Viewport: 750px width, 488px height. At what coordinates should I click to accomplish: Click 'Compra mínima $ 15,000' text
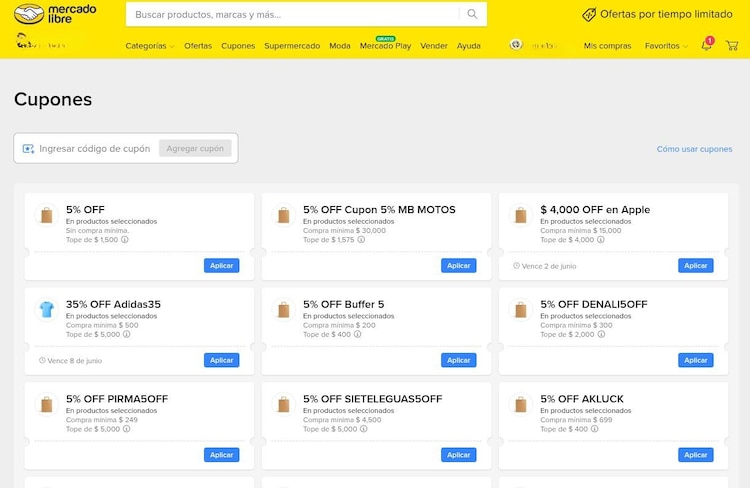click(x=581, y=231)
